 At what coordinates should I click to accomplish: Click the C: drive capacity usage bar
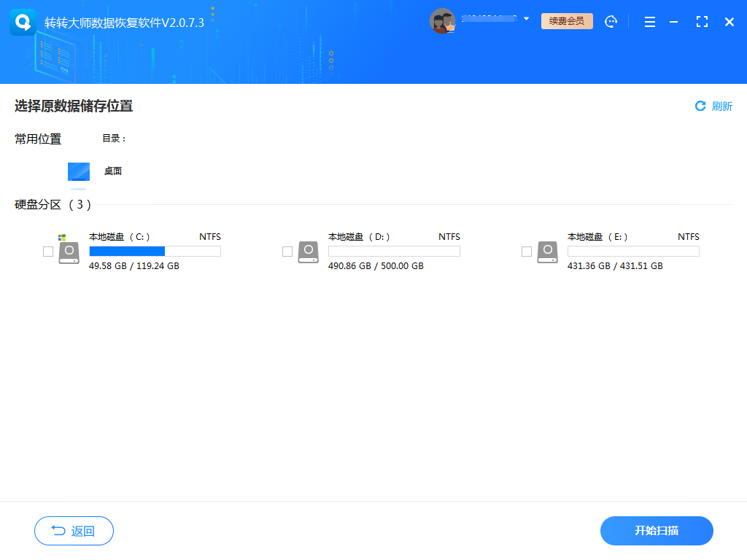pos(154,251)
